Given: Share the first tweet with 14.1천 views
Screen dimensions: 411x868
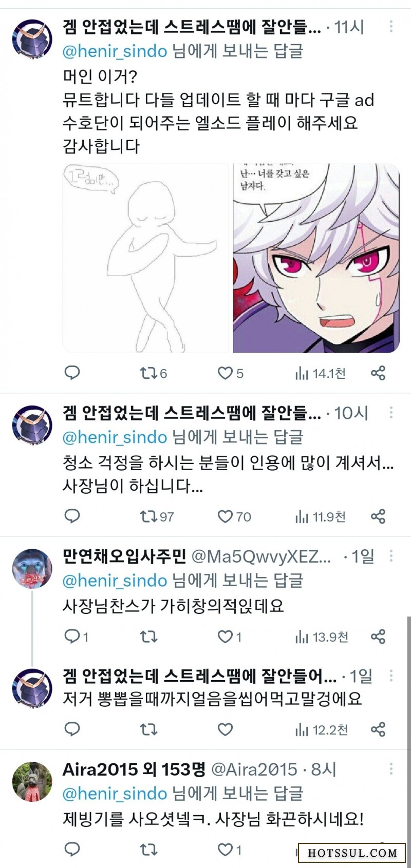Looking at the screenshot, I should tap(378, 373).
